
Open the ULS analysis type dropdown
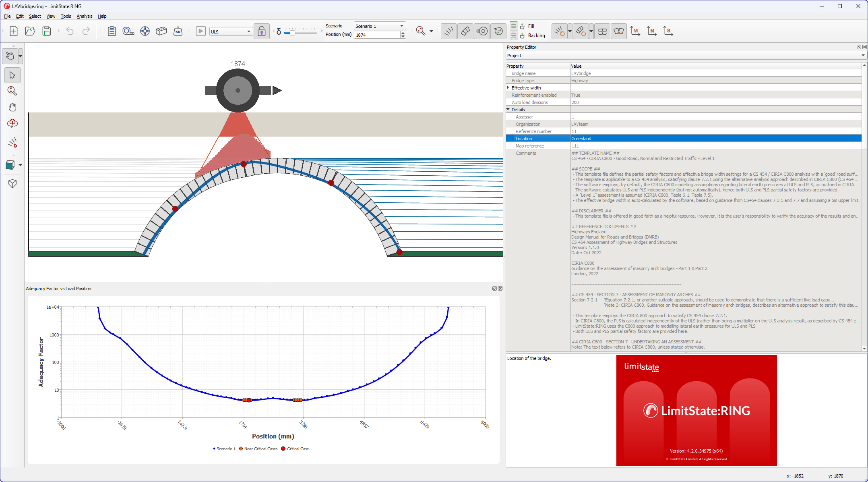(x=231, y=31)
